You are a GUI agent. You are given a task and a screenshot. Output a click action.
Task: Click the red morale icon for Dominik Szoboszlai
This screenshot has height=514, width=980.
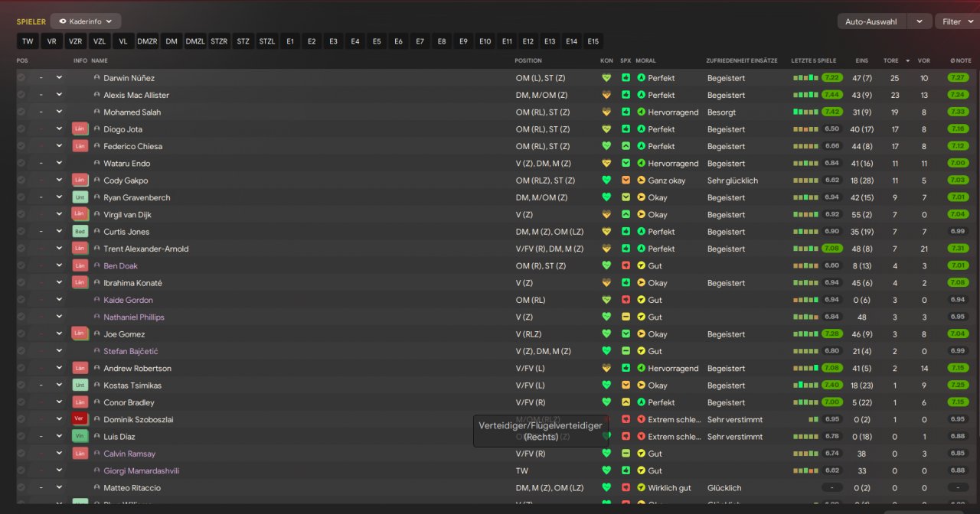pos(642,419)
